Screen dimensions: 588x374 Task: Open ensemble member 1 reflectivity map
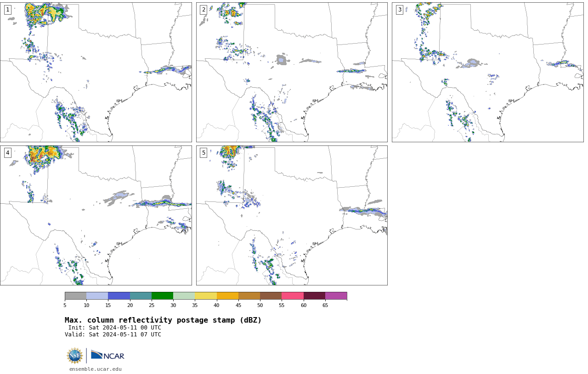[96, 72]
